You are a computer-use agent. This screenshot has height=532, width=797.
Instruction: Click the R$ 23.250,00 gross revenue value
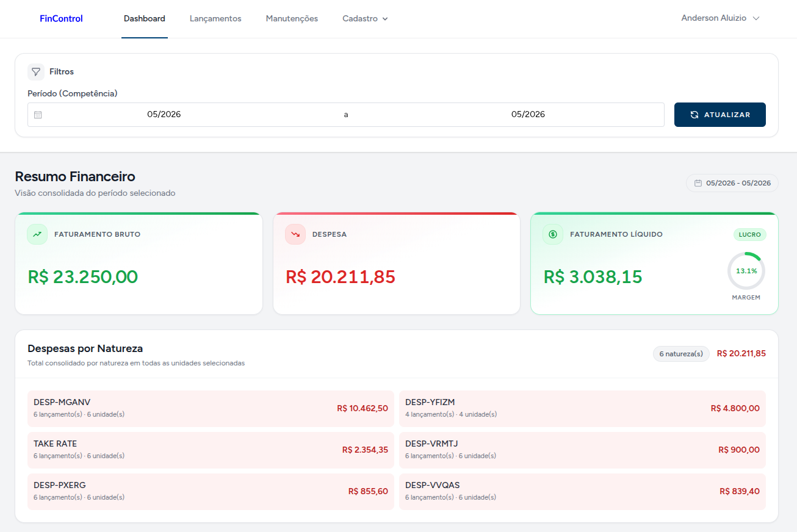(x=83, y=277)
